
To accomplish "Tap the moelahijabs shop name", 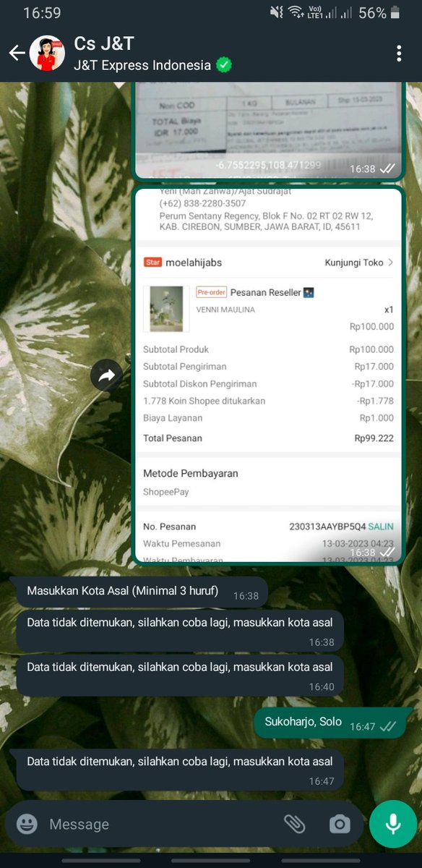I will point(194,263).
